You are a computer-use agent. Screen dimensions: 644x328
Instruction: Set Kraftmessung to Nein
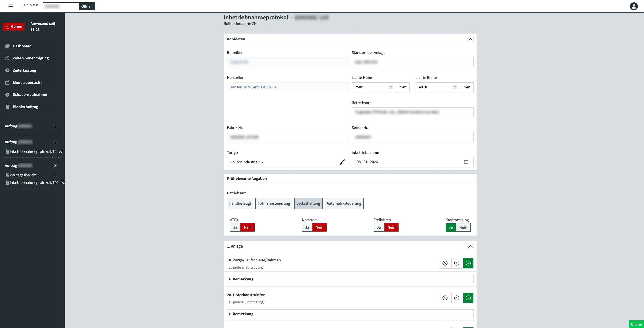pos(463,227)
